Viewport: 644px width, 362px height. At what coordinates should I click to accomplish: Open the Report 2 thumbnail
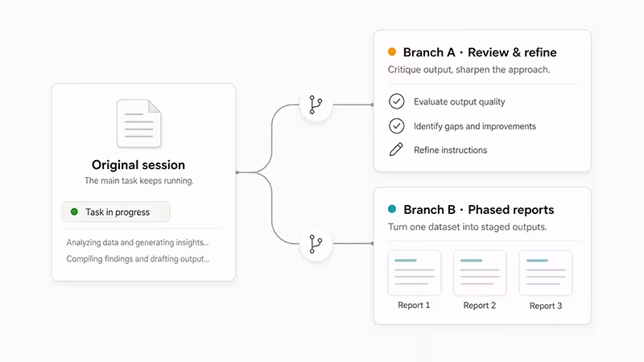tap(480, 273)
